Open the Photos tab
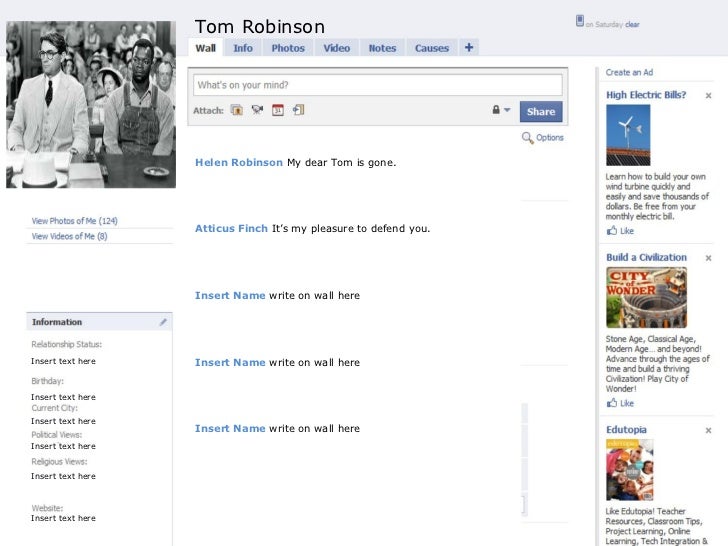This screenshot has width=728, height=546. pos(288,48)
